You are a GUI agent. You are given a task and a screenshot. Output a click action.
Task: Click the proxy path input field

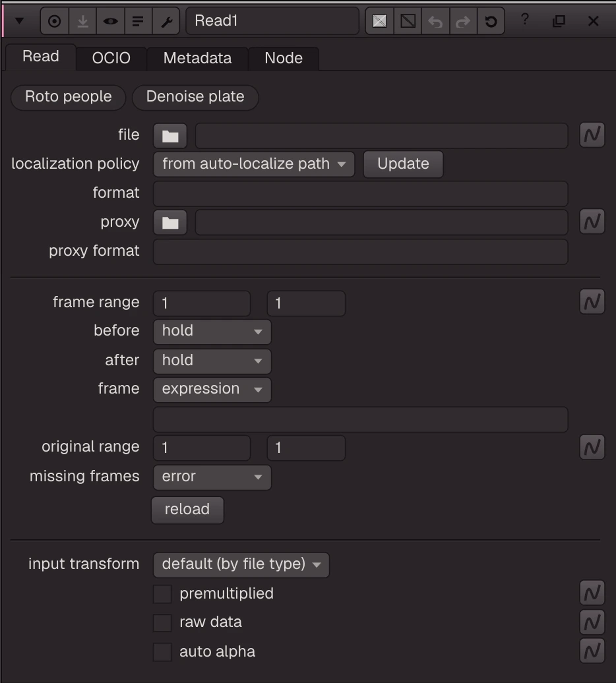[x=382, y=223]
